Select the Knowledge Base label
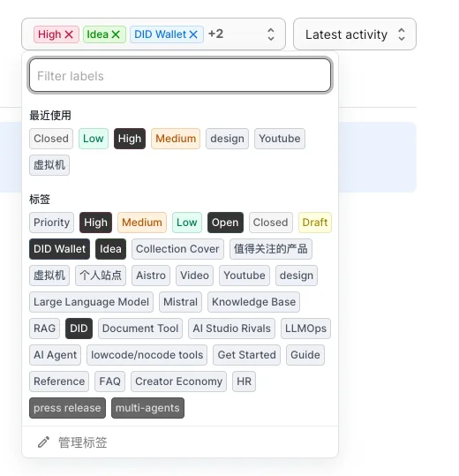Screen dimensions: 459x476 click(253, 302)
